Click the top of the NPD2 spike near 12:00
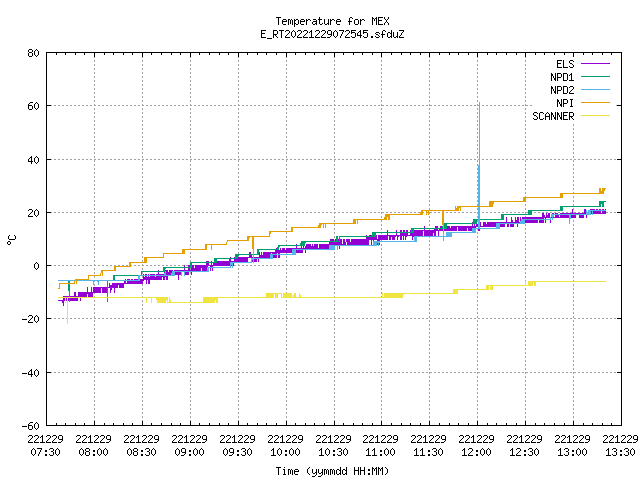Image resolution: width=640 pixels, height=480 pixels. coord(479,104)
